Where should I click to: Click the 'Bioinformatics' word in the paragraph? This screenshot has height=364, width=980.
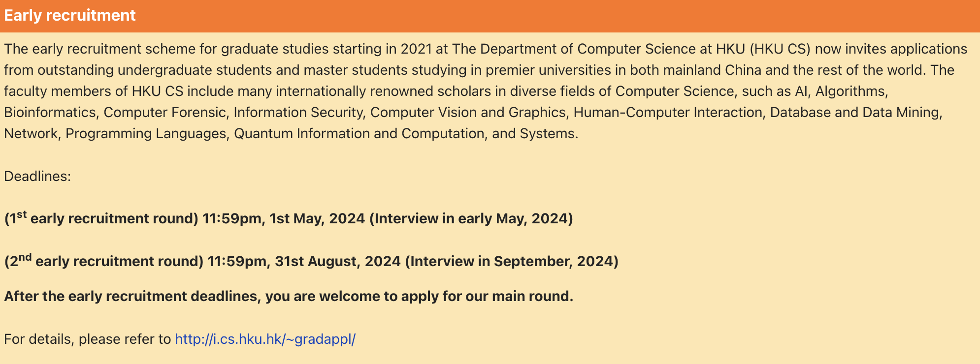[x=50, y=112]
